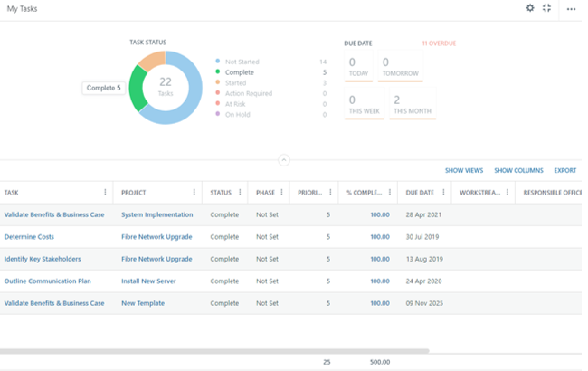Open Identify Key Stakeholders task
588x371 pixels.
point(43,259)
